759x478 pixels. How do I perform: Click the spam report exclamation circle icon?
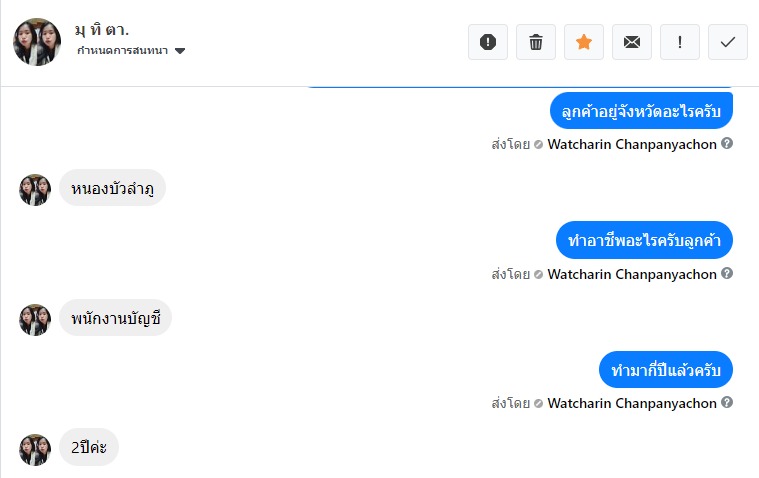coord(488,42)
